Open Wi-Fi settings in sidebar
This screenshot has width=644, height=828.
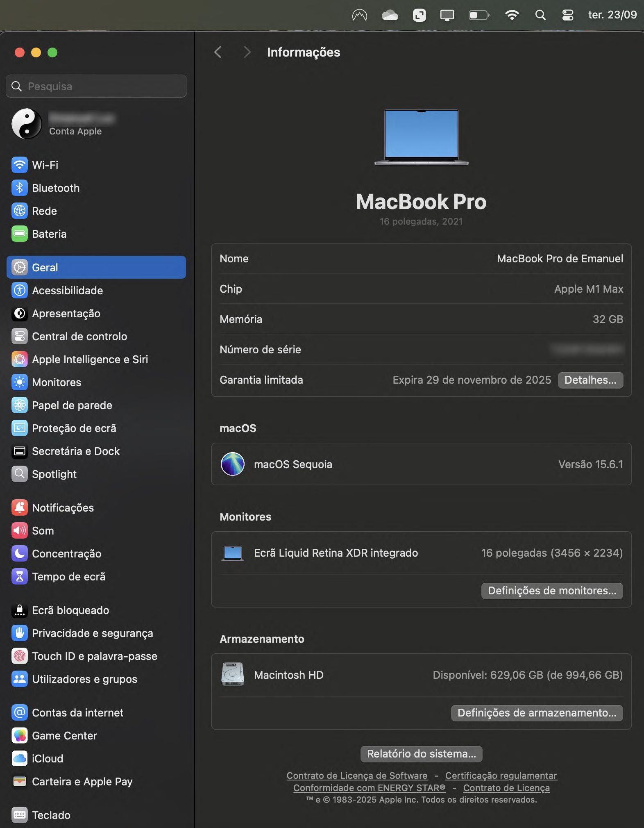click(x=96, y=165)
